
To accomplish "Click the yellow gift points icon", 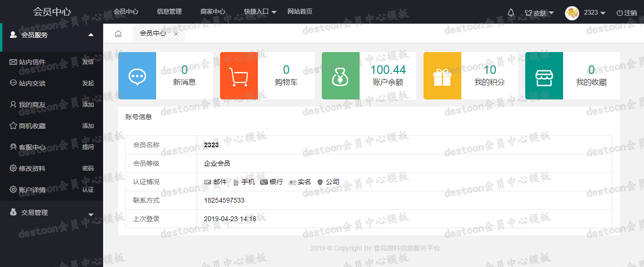I will click(x=442, y=76).
